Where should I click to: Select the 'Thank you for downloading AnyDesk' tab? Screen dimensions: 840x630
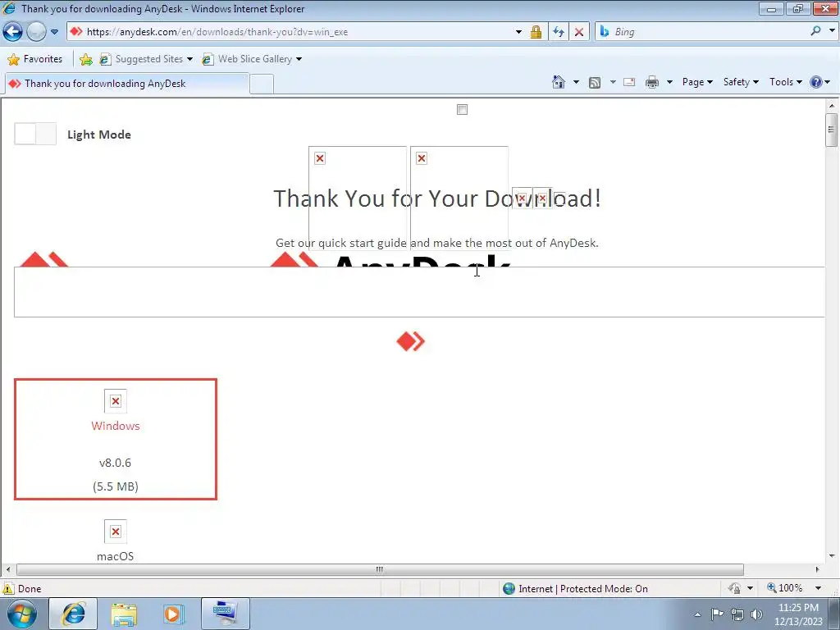pos(127,84)
